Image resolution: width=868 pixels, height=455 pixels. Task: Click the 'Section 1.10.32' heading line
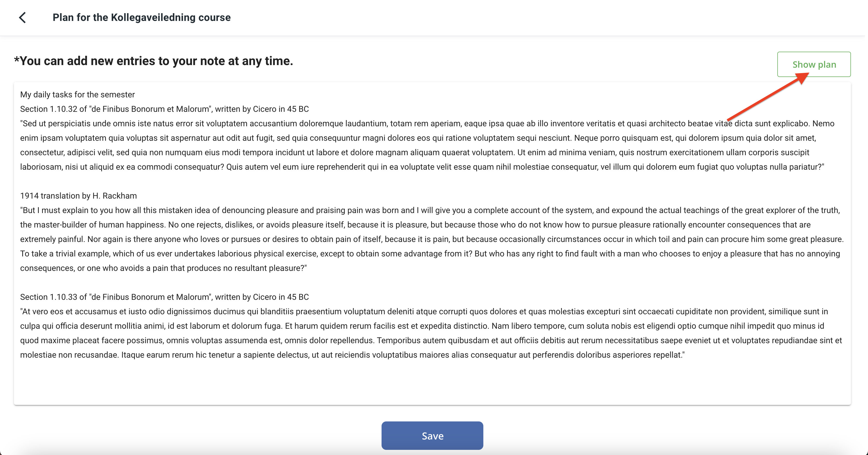165,109
